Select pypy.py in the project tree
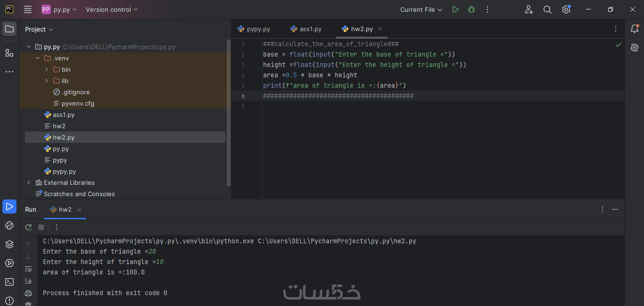Screen dimensions: 644x306 tap(64, 171)
